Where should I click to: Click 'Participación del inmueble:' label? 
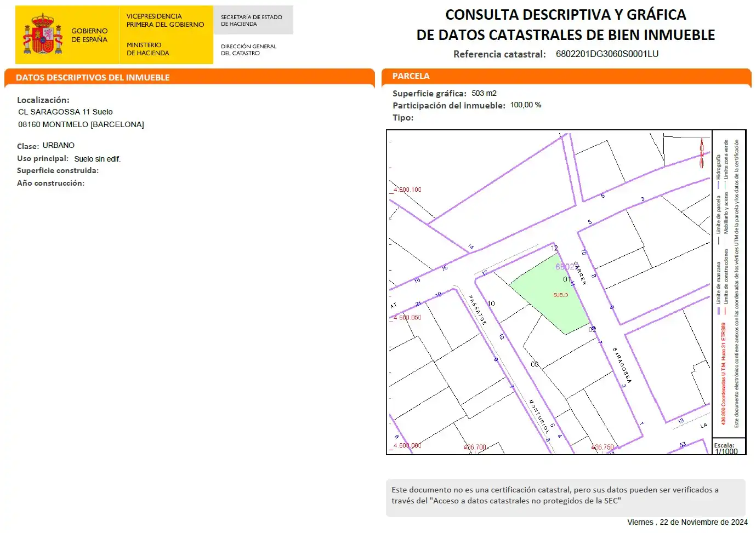coord(449,106)
